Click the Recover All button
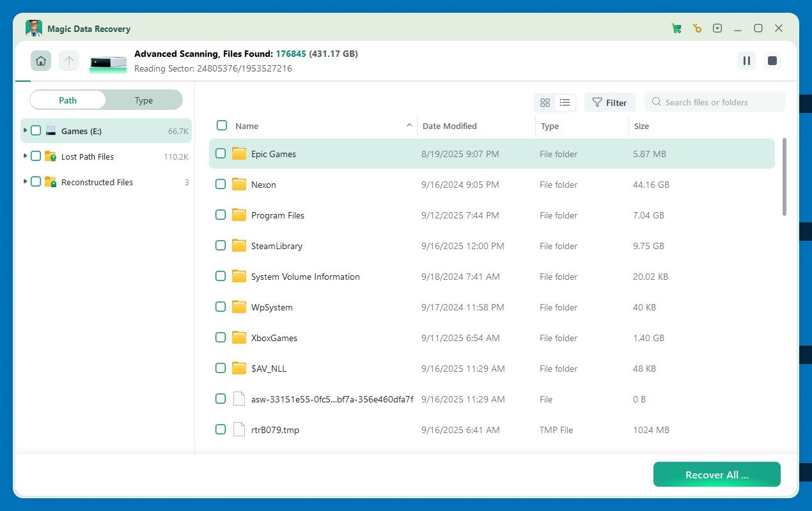The width and height of the screenshot is (812, 511). [x=716, y=475]
